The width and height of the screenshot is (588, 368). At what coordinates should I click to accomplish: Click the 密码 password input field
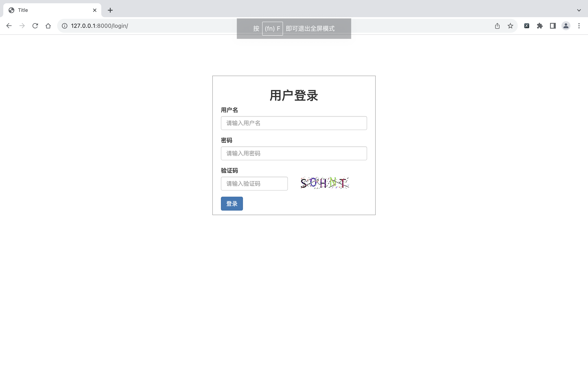pos(294,153)
